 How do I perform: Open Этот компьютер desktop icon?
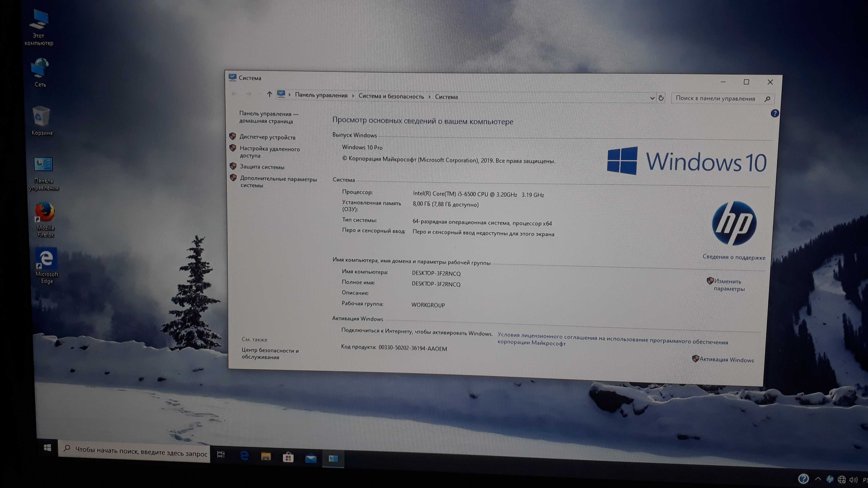[39, 28]
